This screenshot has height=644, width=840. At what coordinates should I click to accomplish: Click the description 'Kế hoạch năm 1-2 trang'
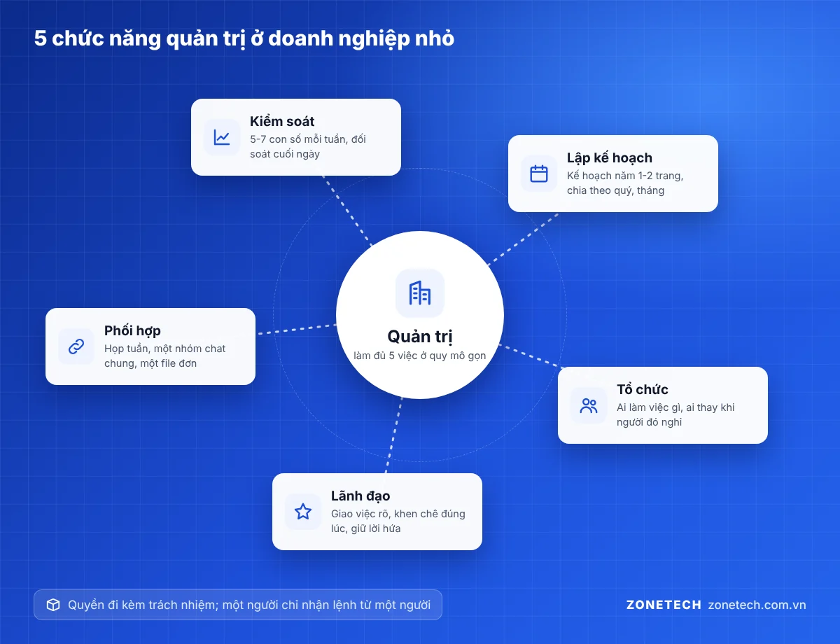point(625,176)
